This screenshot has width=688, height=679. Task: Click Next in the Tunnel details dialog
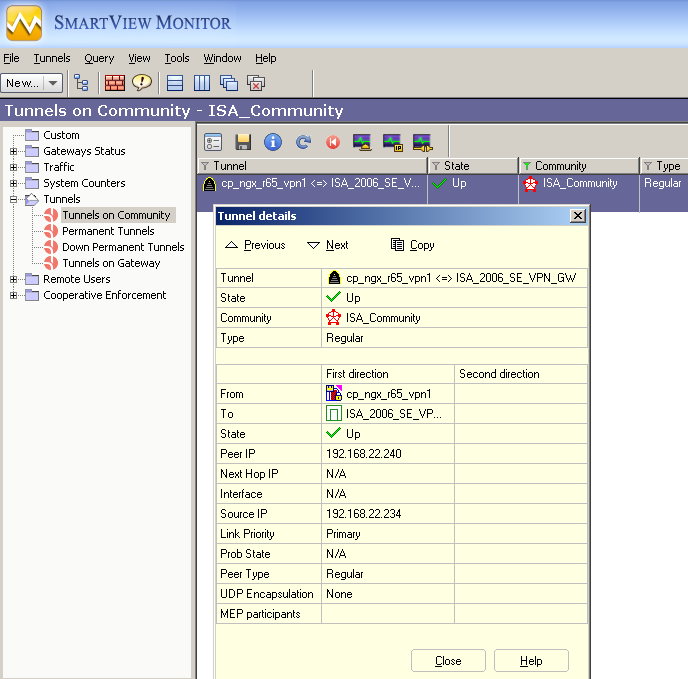328,245
